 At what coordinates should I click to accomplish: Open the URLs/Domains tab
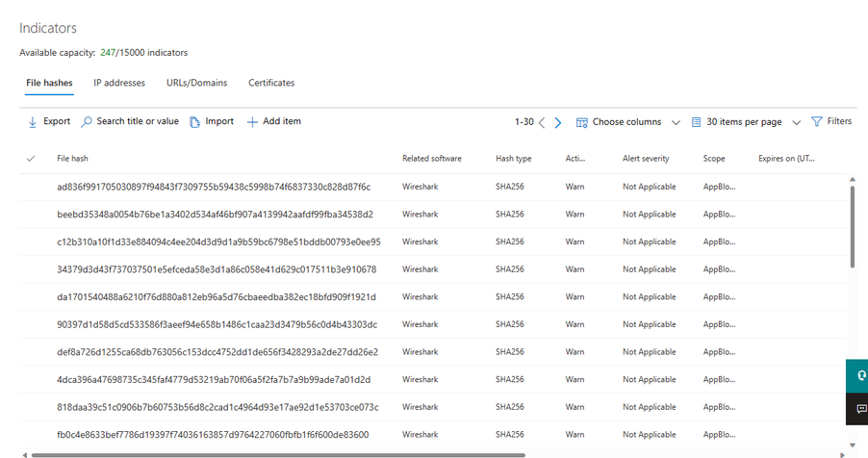click(196, 83)
